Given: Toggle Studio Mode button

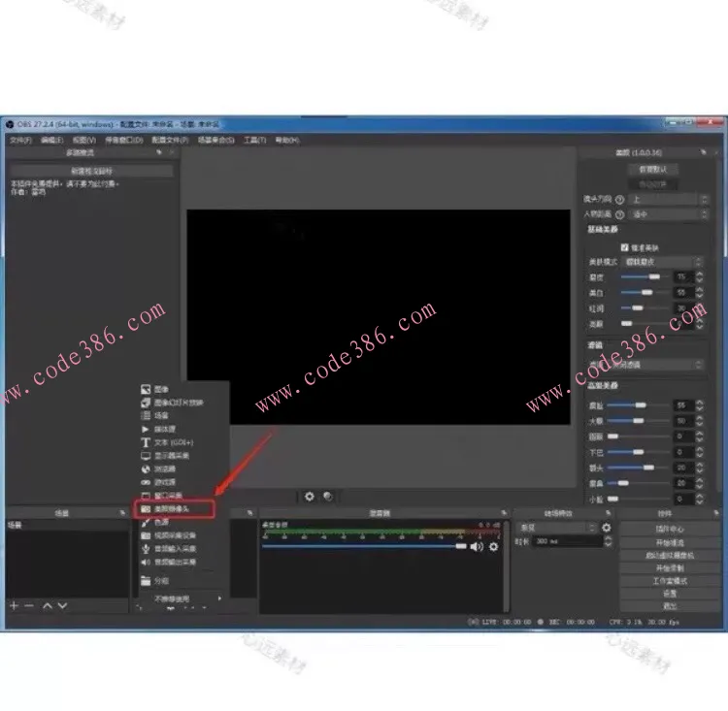Looking at the screenshot, I should 670,581.
